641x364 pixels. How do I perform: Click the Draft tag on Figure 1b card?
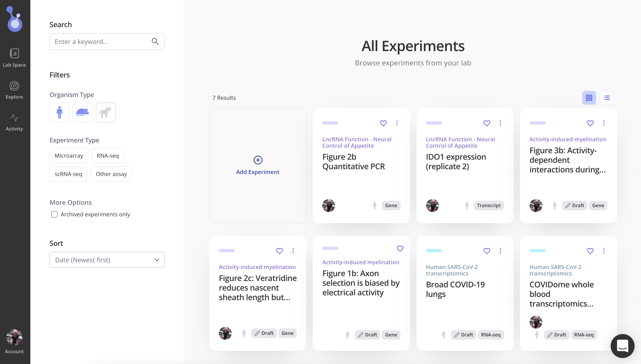(367, 335)
